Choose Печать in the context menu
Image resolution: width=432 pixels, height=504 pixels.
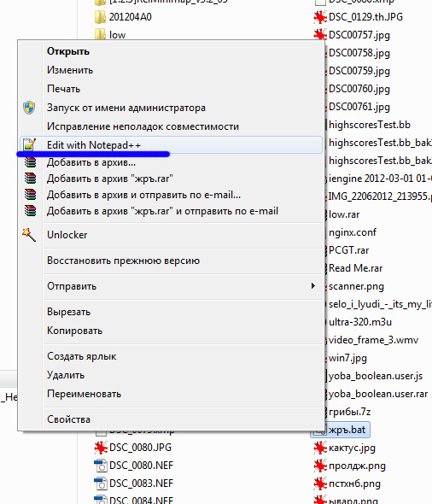63,89
